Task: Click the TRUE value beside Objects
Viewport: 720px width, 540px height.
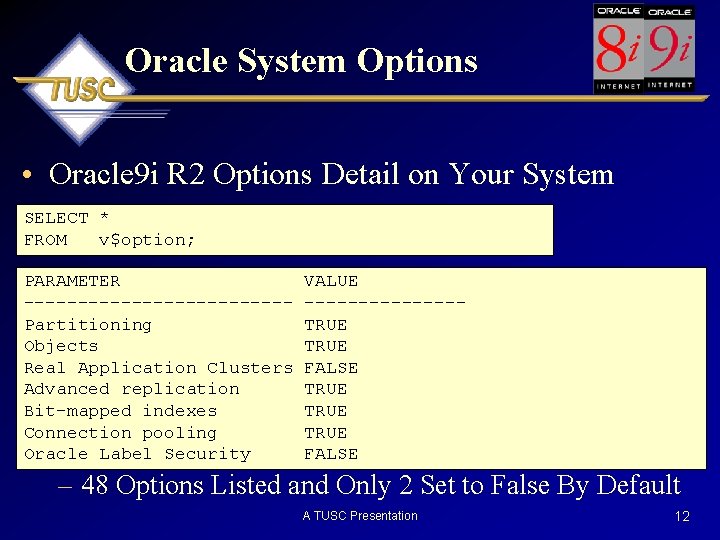Action: point(326,346)
